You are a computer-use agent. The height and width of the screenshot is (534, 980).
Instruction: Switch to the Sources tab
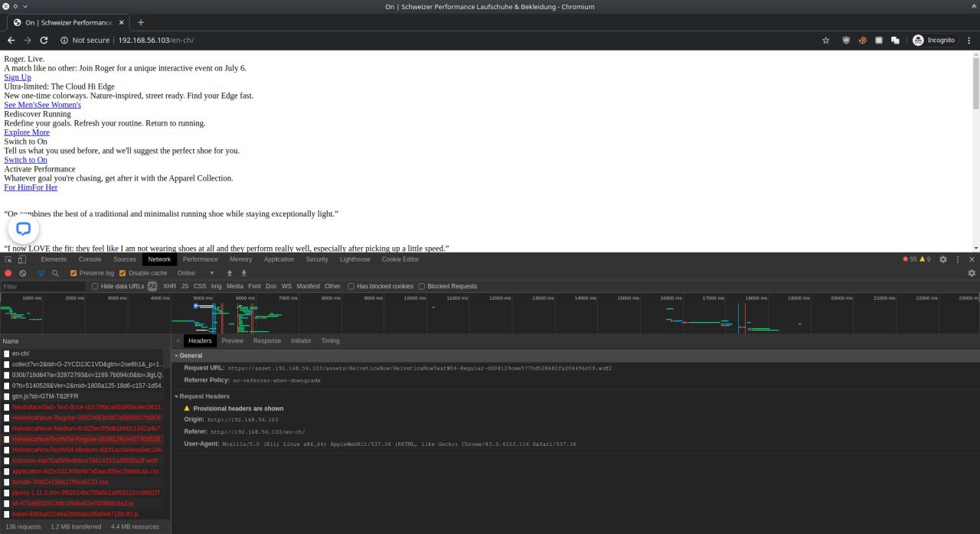pos(125,259)
